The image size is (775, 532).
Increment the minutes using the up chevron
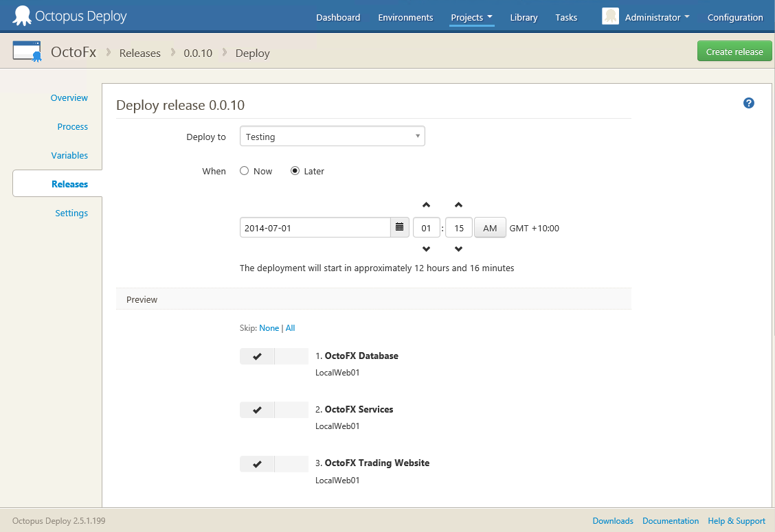(458, 205)
